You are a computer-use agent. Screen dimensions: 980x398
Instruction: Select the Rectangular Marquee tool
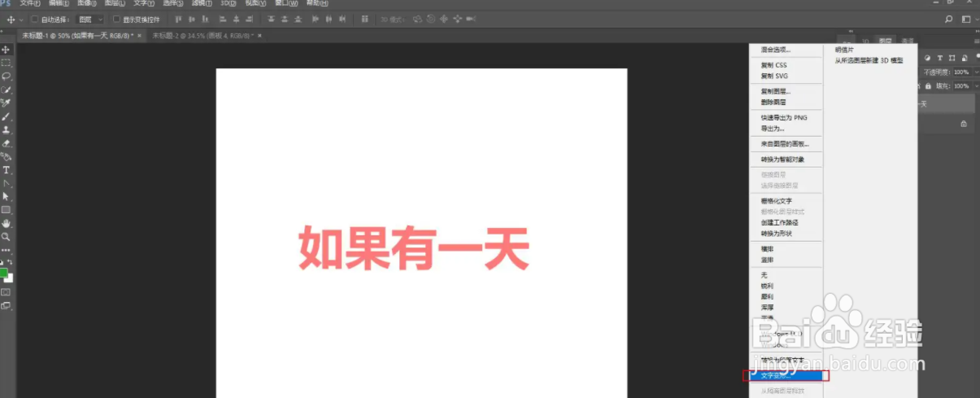[7, 63]
